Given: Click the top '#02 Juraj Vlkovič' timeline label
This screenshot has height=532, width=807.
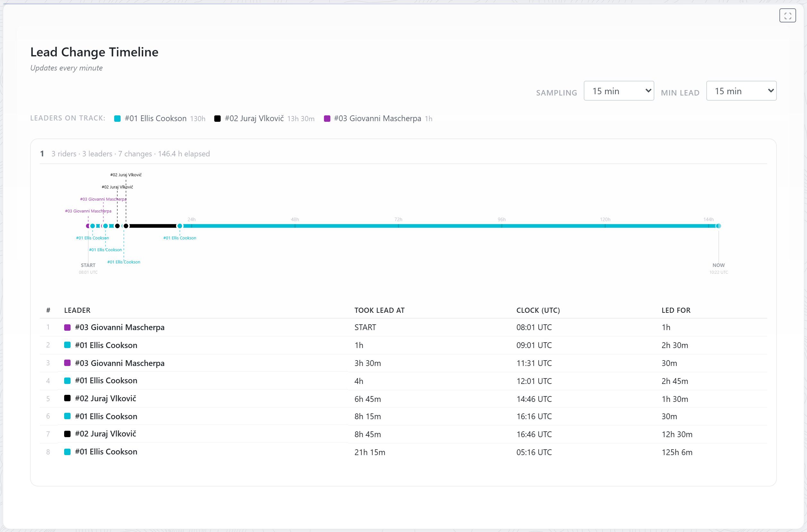Looking at the screenshot, I should click(126, 175).
